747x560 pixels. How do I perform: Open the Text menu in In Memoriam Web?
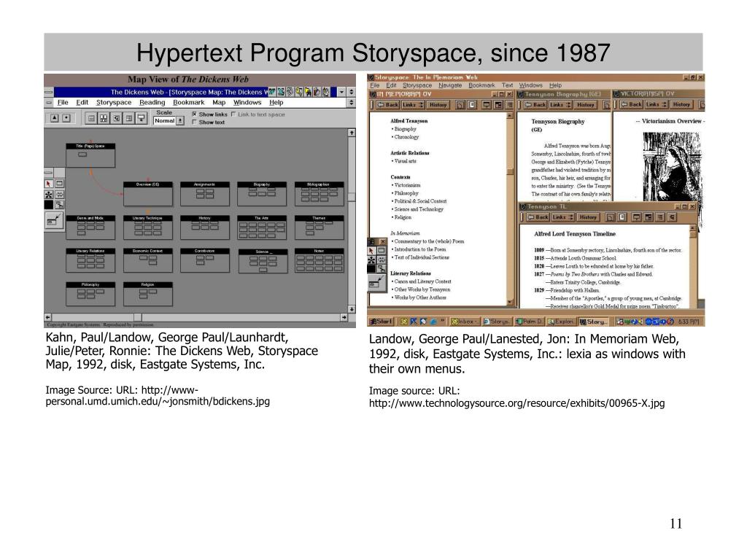pos(507,85)
